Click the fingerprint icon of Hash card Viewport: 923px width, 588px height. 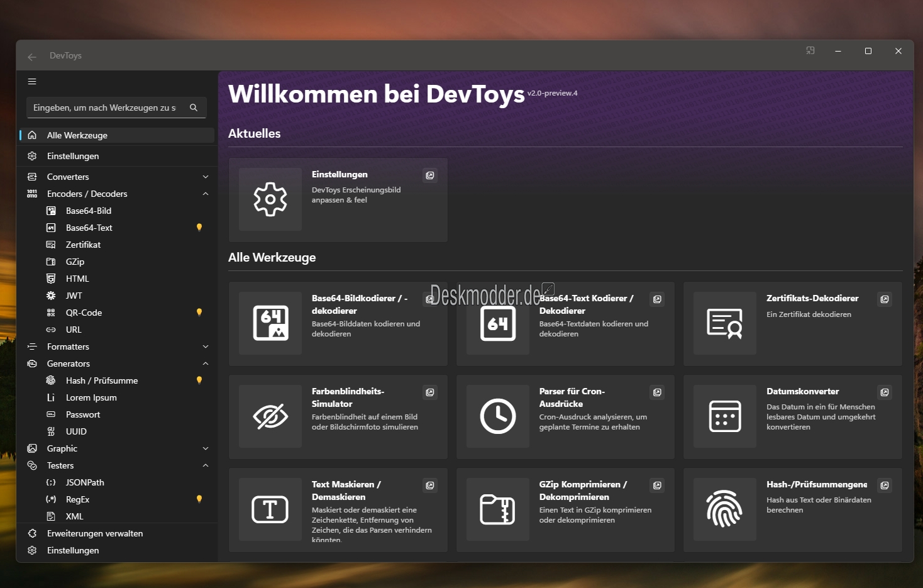(725, 509)
